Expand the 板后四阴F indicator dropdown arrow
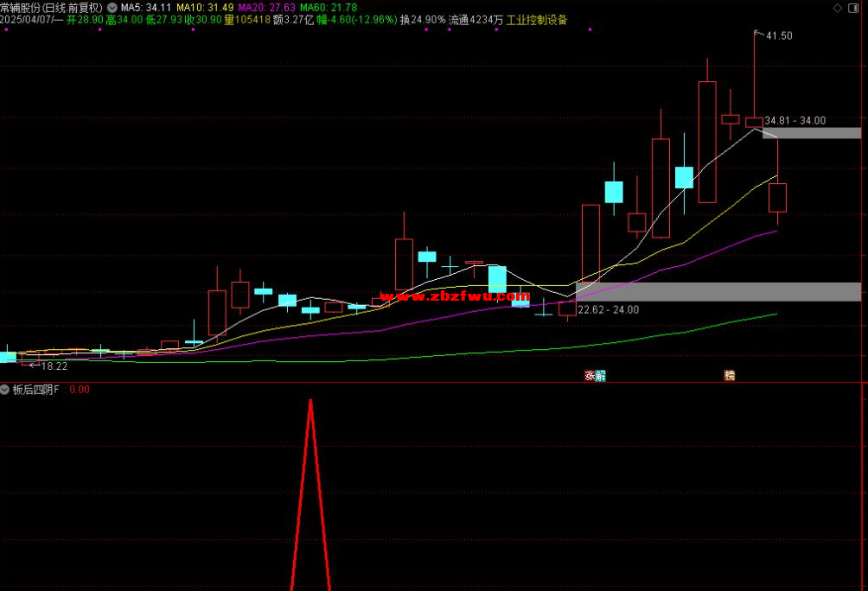Image resolution: width=868 pixels, height=591 pixels. pyautogui.click(x=5, y=390)
